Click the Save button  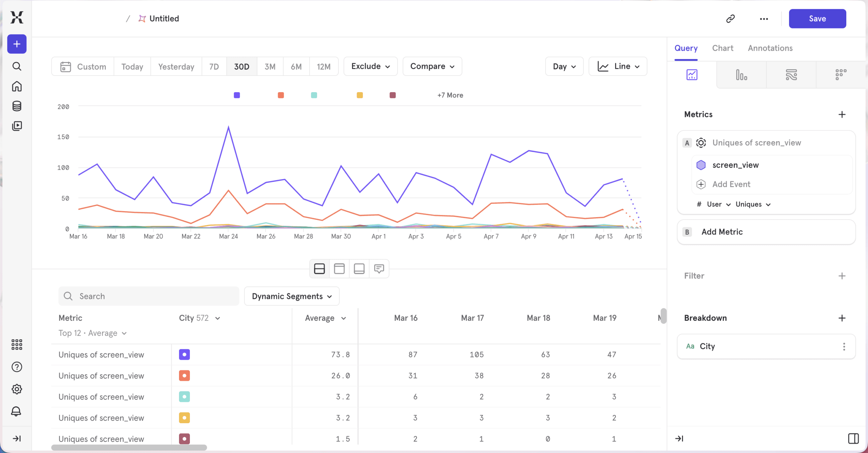[817, 19]
